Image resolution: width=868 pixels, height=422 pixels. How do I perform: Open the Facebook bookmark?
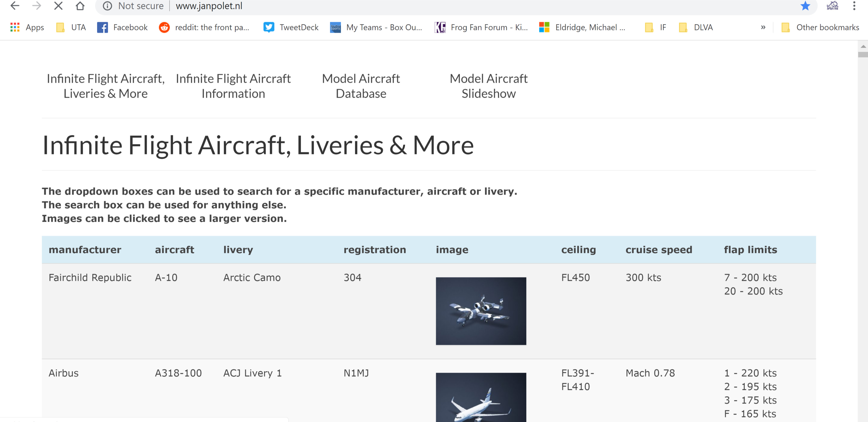click(x=122, y=27)
